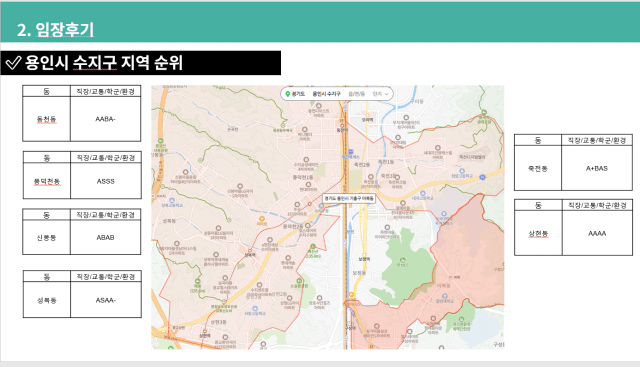640x367 pixels.
Task: Click the 매봉 mountain peak icon
Action: tap(198, 282)
